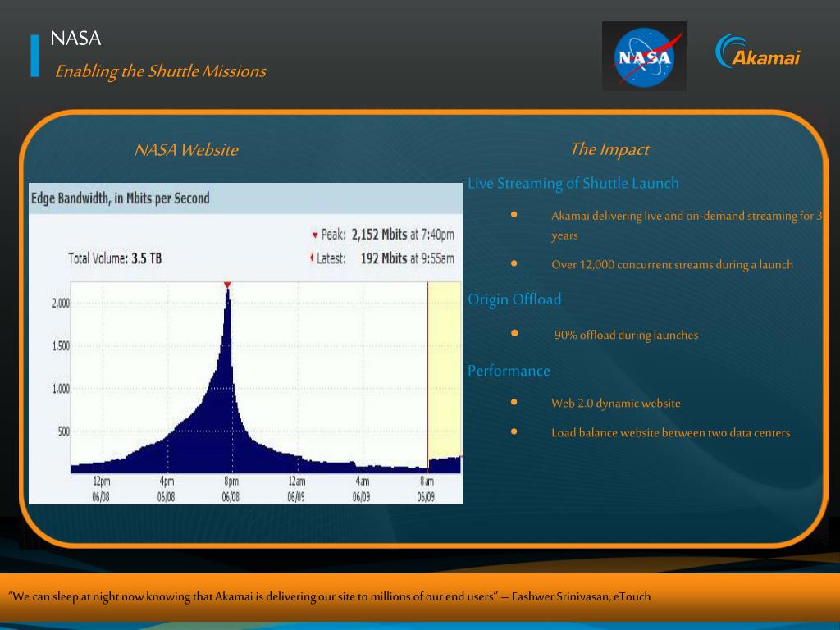Screen dimensions: 840x630
Task: Click bullet 'Load balance website between two data centers'
Action: (x=671, y=433)
